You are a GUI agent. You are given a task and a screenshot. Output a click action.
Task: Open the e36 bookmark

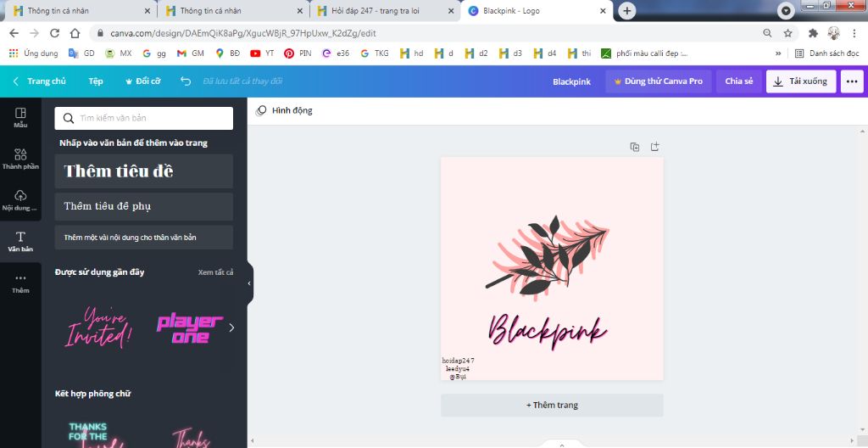point(334,53)
